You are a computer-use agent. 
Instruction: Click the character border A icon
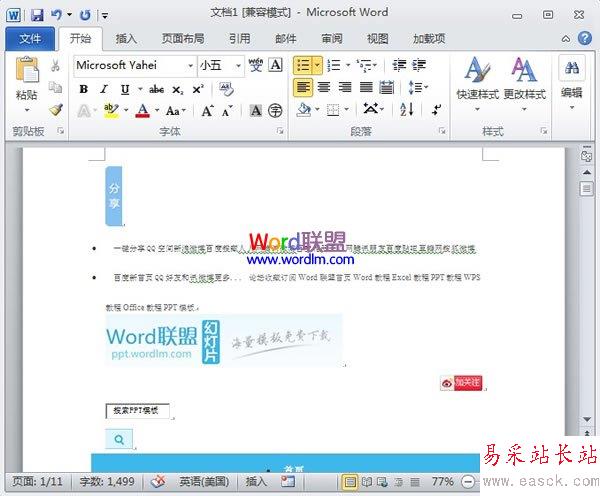276,65
